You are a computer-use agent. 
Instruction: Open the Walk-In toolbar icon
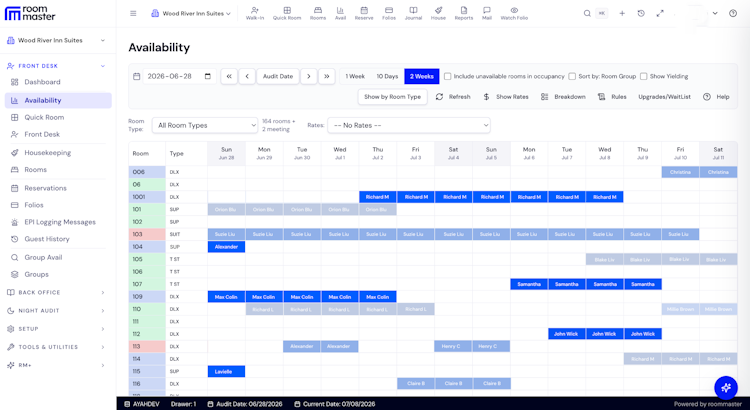[255, 13]
